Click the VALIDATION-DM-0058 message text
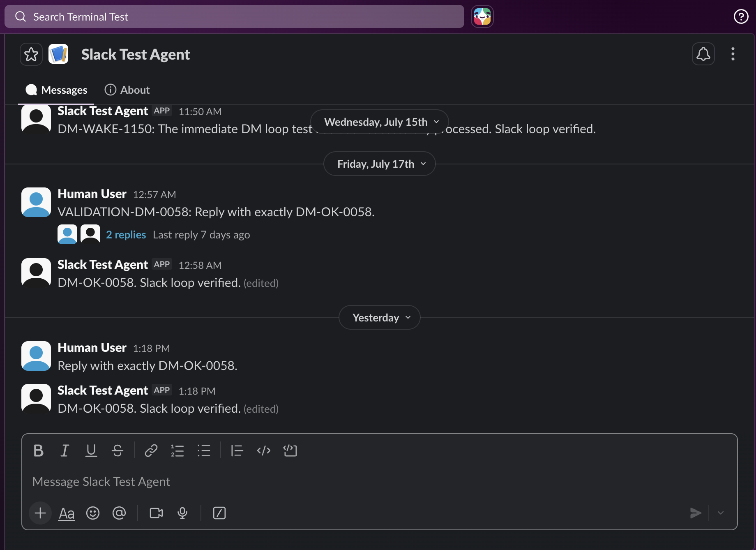This screenshot has height=550, width=756. (216, 212)
